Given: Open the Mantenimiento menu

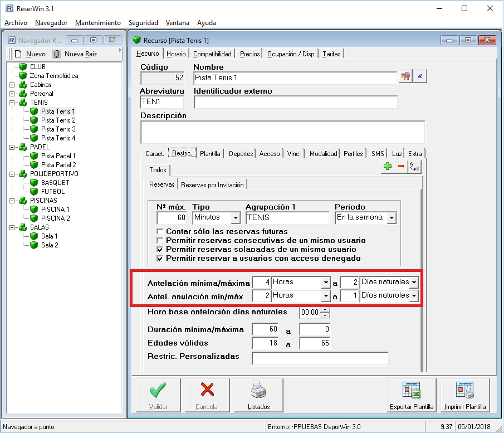Looking at the screenshot, I should 97,23.
